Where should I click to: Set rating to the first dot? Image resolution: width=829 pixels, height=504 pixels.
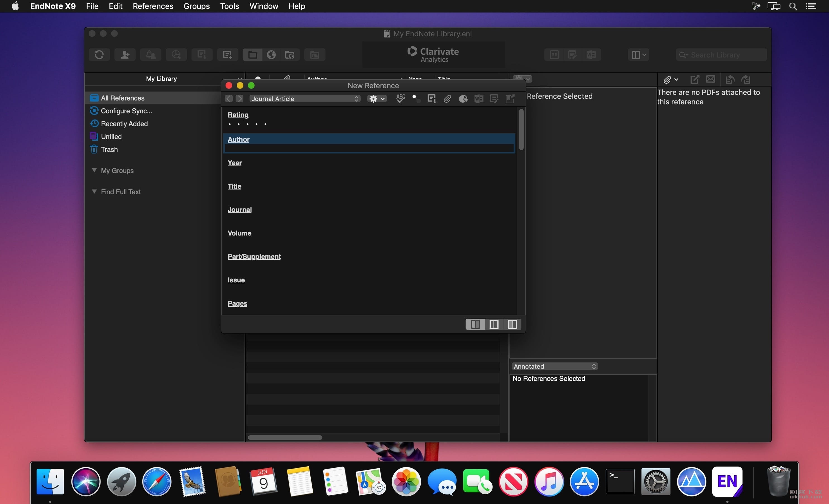230,124
